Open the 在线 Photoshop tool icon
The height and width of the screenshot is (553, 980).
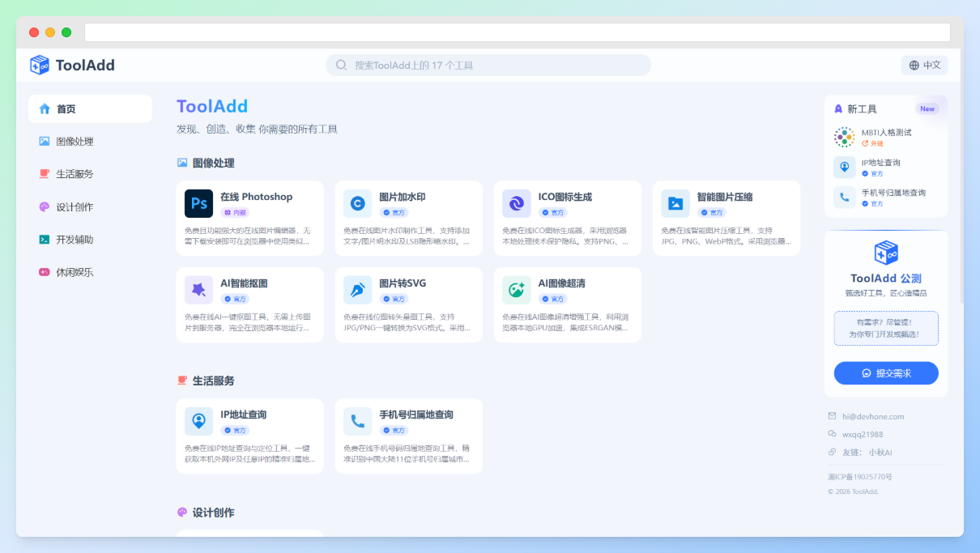198,204
